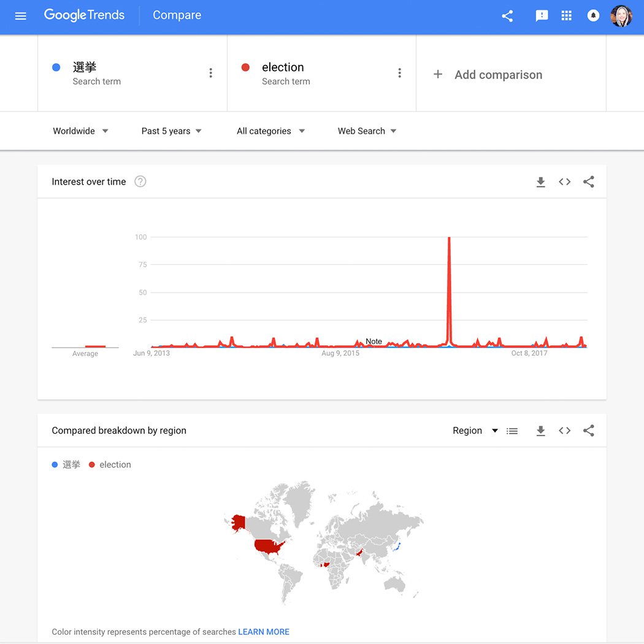Click the Compared breakdown by region title
Screen dimensions: 644x644
coord(119,431)
